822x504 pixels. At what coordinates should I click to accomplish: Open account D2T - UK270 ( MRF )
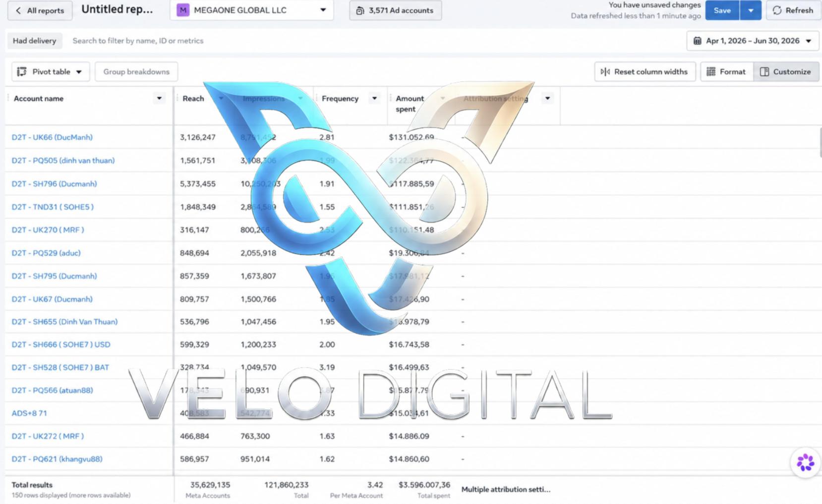tap(48, 230)
